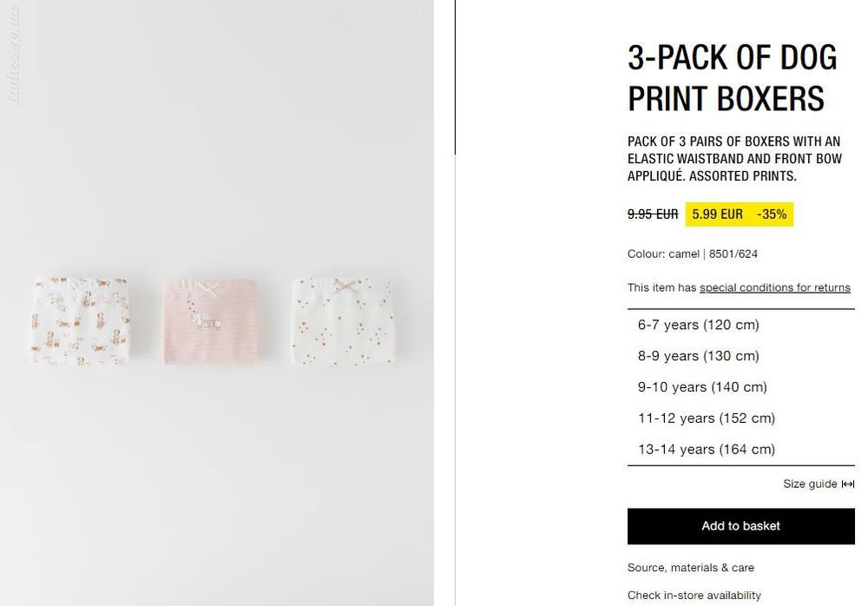The height and width of the screenshot is (606, 868).
Task: Click the colour camel reference text
Action: [693, 254]
